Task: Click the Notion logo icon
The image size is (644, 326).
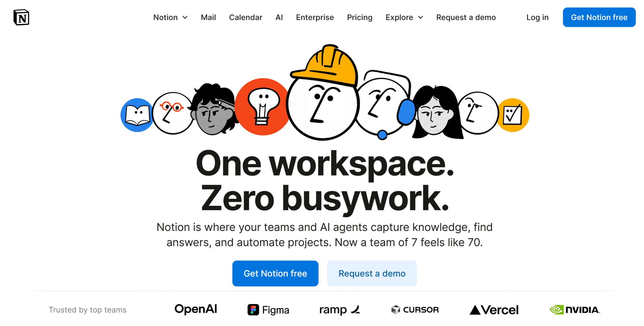Action: click(x=21, y=17)
